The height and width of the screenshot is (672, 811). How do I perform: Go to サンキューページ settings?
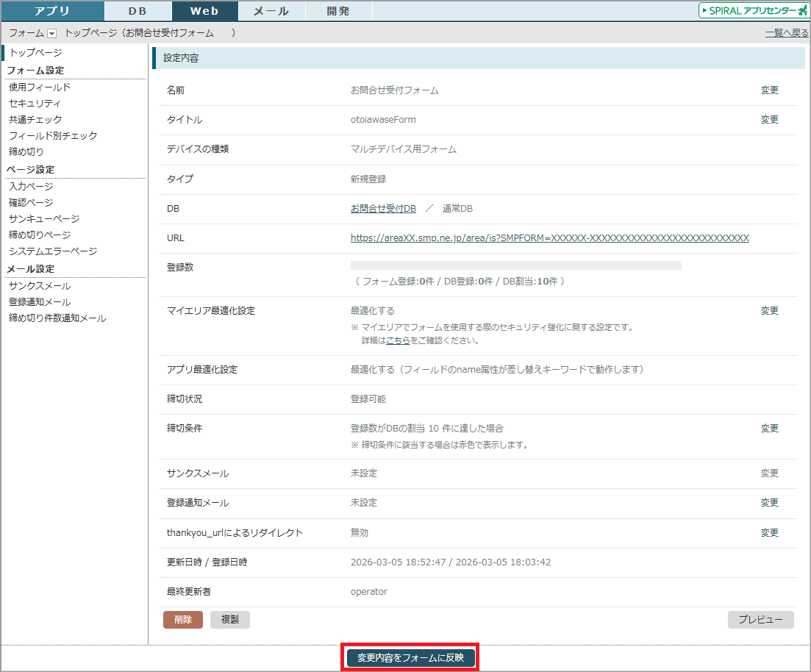[44, 219]
